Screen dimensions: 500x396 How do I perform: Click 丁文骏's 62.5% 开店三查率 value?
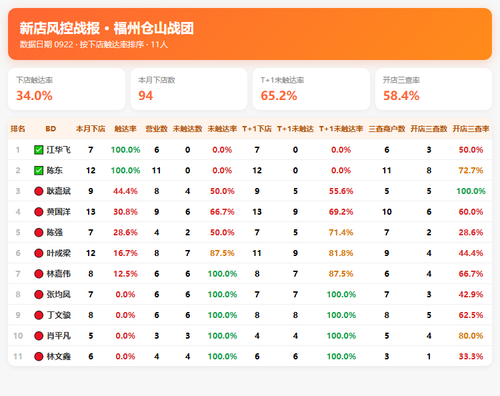point(471,315)
